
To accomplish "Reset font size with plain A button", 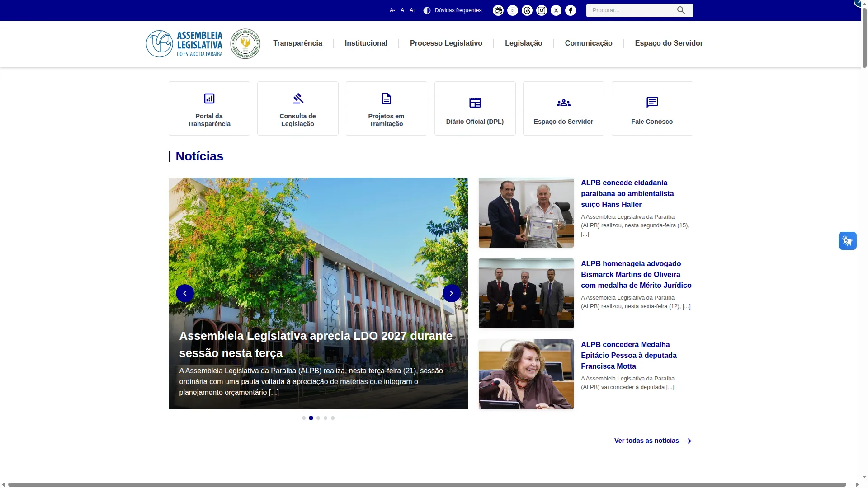I will [x=402, y=10].
